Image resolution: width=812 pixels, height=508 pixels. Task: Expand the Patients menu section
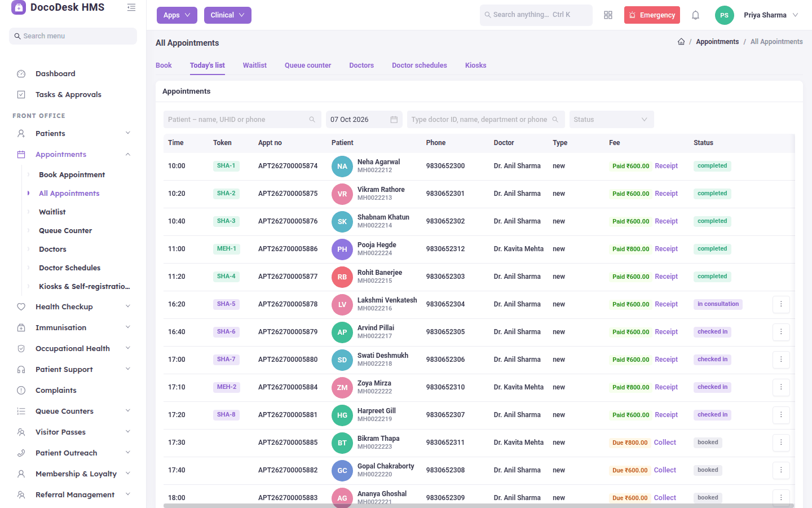point(73,134)
